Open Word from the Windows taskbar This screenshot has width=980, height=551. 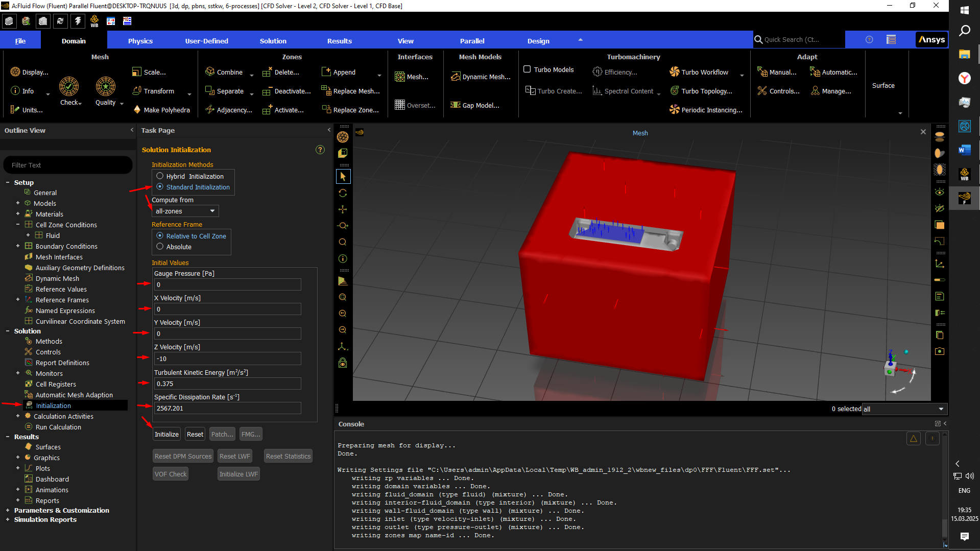(x=964, y=150)
